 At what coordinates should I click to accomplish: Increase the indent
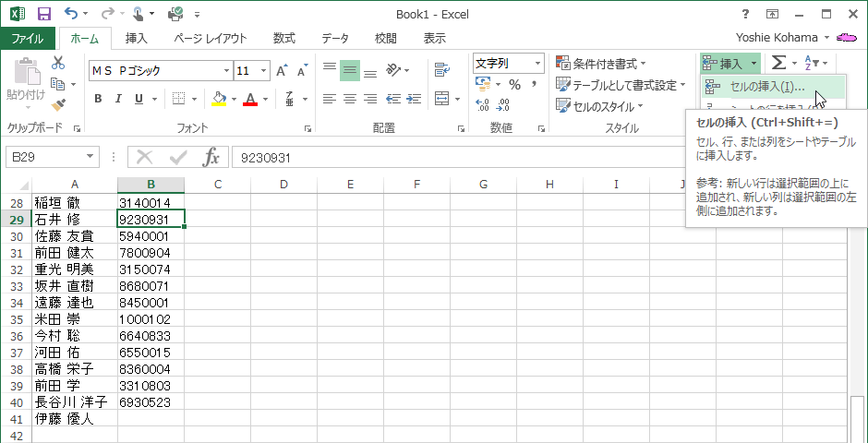click(413, 99)
